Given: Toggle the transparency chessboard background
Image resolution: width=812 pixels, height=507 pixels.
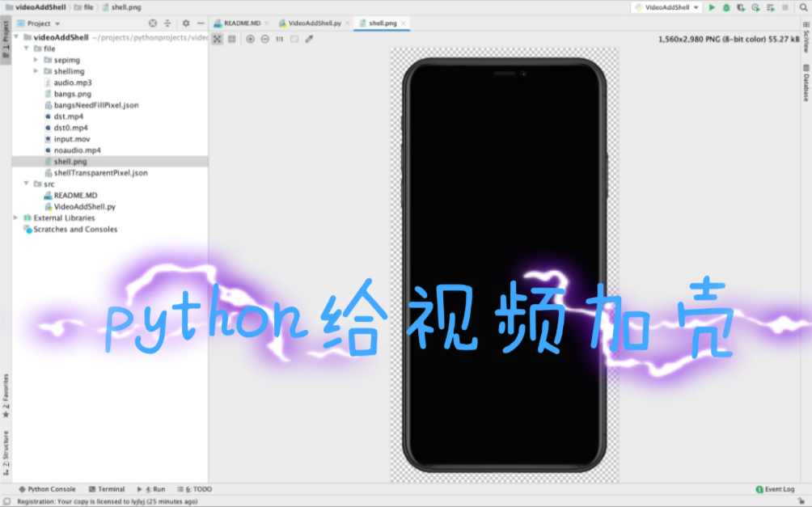Looking at the screenshot, I should pos(217,38).
